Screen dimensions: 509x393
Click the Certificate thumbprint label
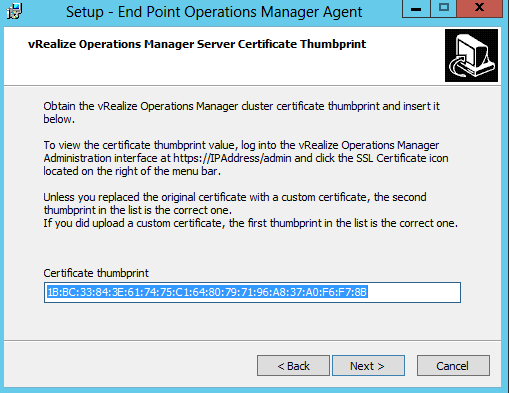(96, 273)
